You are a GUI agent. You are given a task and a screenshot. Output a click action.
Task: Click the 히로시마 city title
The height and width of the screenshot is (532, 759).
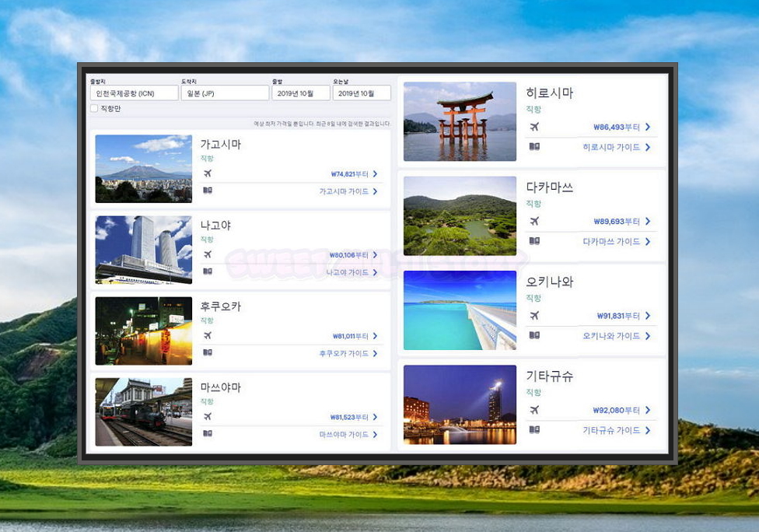tap(550, 93)
